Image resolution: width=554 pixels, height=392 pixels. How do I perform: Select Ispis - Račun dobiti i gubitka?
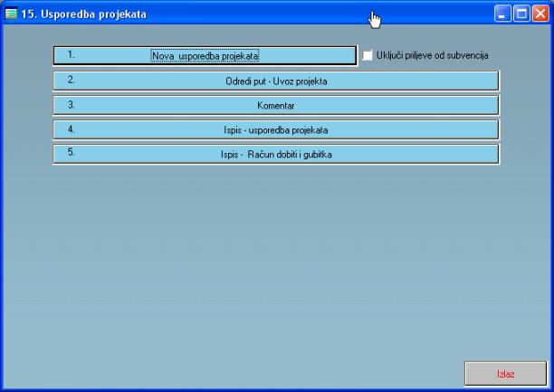tap(276, 154)
